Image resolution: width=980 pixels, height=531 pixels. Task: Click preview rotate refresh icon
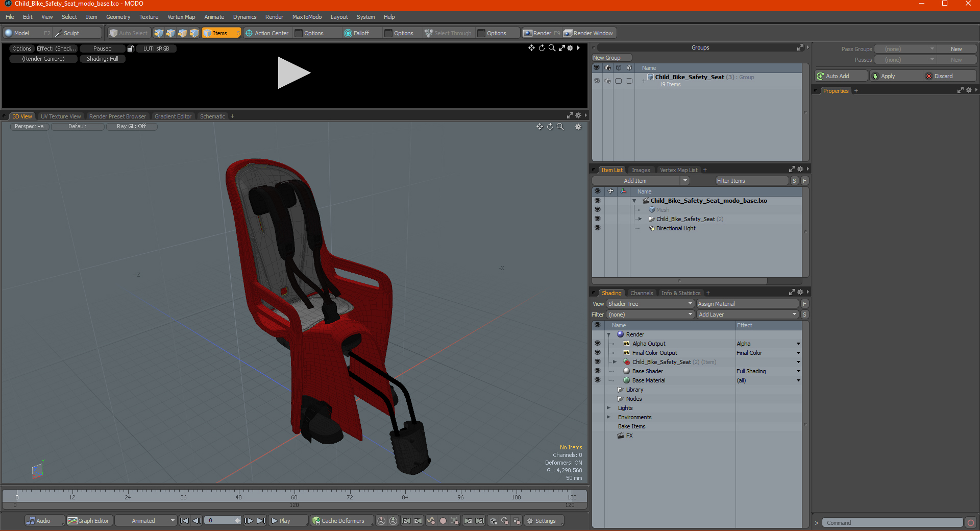coord(542,48)
